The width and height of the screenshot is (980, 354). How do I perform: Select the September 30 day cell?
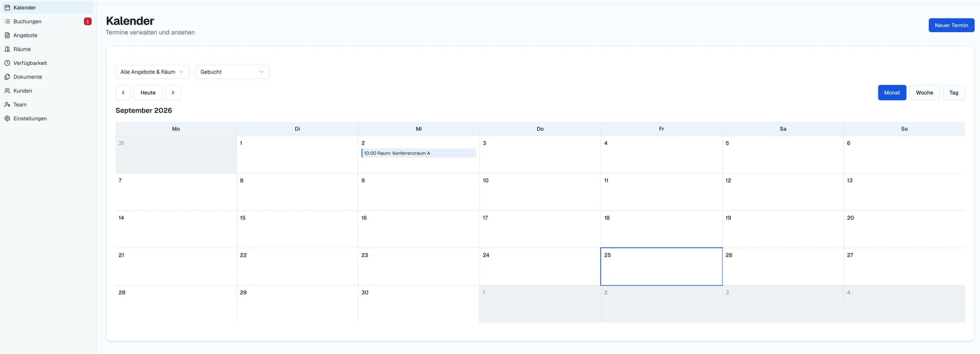pos(419,304)
